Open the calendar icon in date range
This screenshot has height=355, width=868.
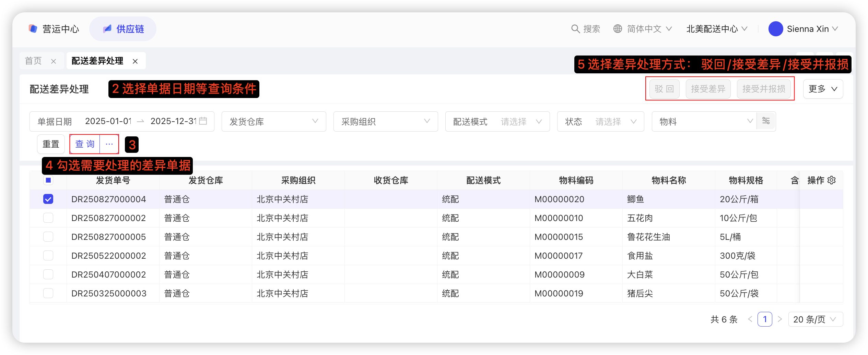click(203, 121)
